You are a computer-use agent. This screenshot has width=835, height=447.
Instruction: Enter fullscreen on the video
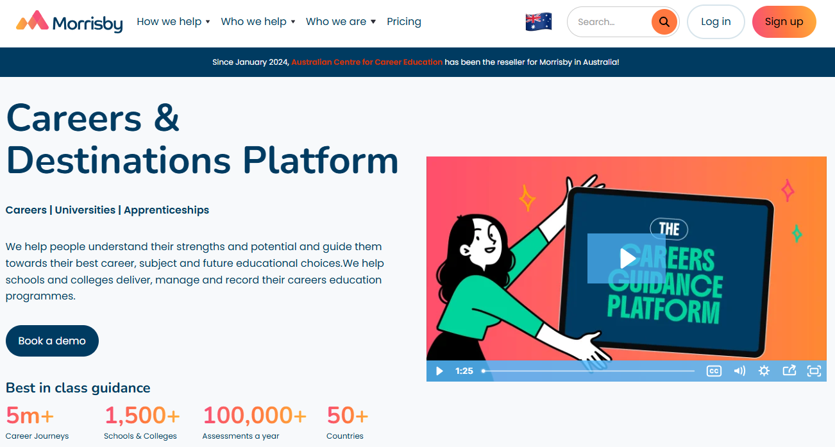coord(814,371)
